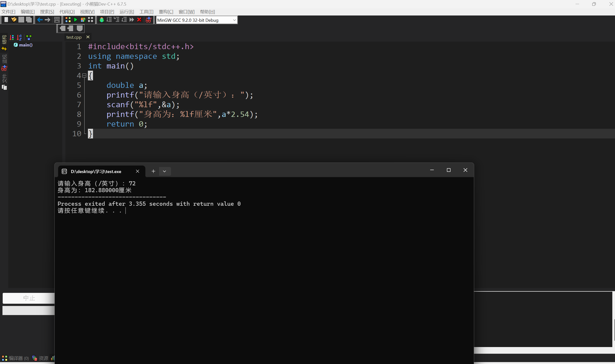Click the gray shield-shaped toolbar icon
The height and width of the screenshot is (364, 615).
pyautogui.click(x=79, y=29)
